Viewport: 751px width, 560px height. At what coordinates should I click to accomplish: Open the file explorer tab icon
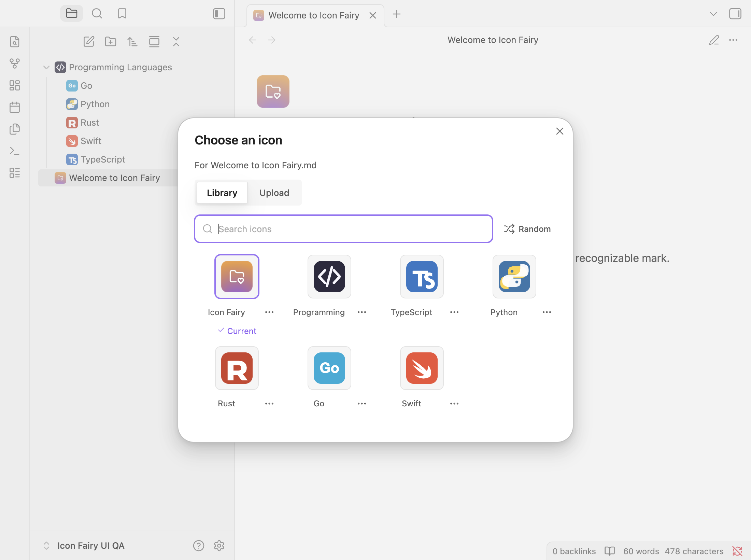click(x=72, y=14)
